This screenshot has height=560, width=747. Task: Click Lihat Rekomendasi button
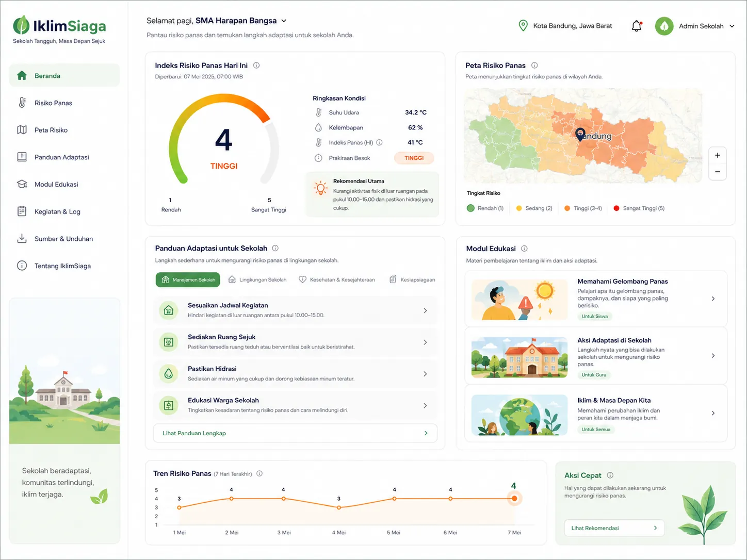click(614, 528)
